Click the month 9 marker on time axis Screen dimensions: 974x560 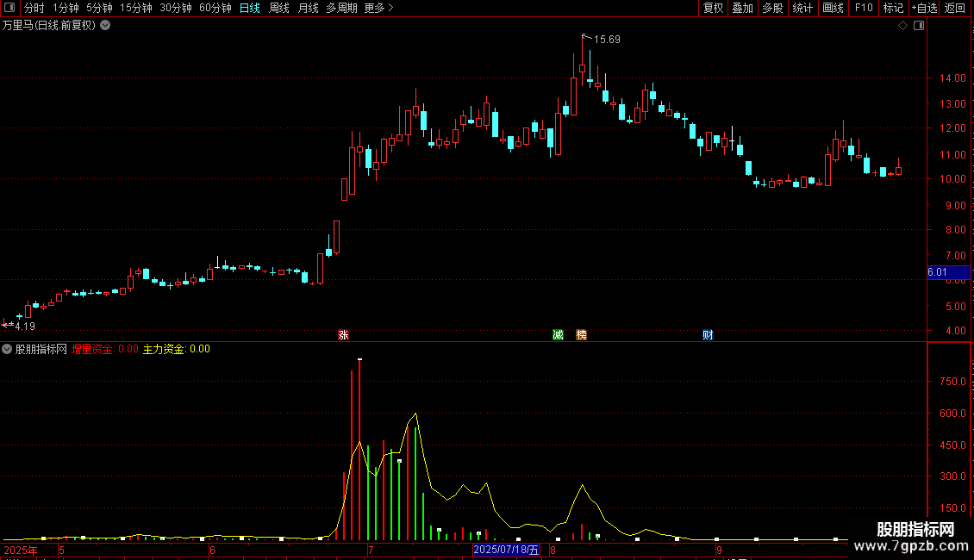(720, 550)
